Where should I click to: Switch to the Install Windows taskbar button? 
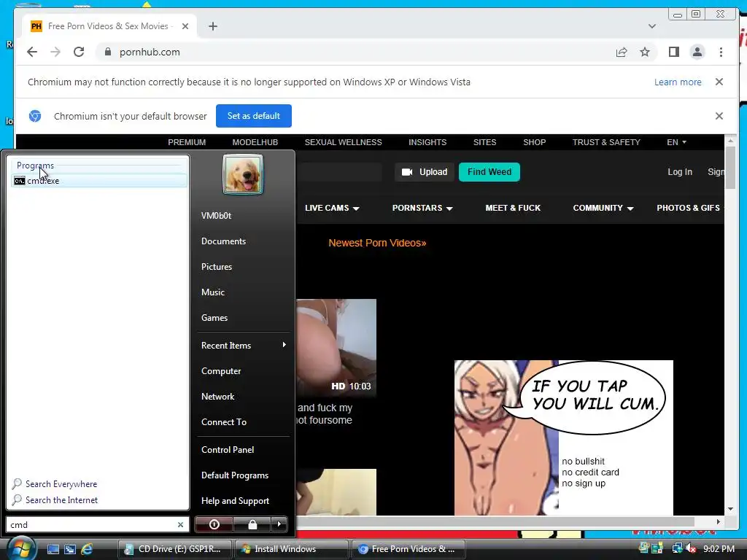pyautogui.click(x=291, y=549)
